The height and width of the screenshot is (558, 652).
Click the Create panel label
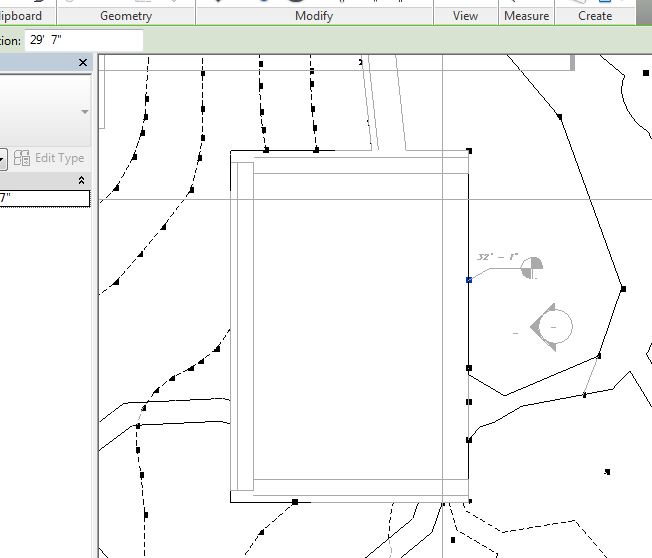(595, 16)
